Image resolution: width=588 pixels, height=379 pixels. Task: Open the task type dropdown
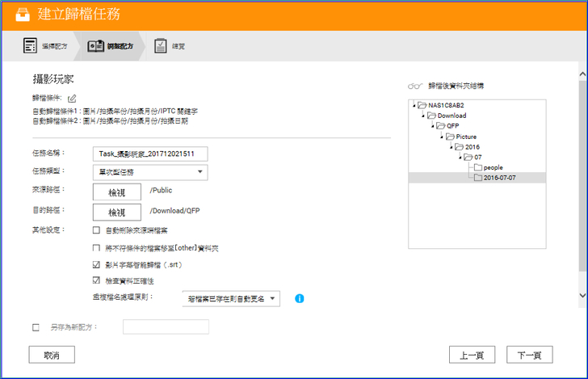click(150, 172)
